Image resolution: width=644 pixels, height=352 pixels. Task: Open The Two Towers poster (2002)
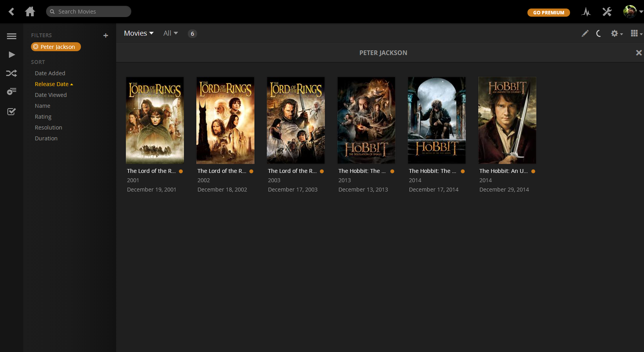pyautogui.click(x=225, y=120)
